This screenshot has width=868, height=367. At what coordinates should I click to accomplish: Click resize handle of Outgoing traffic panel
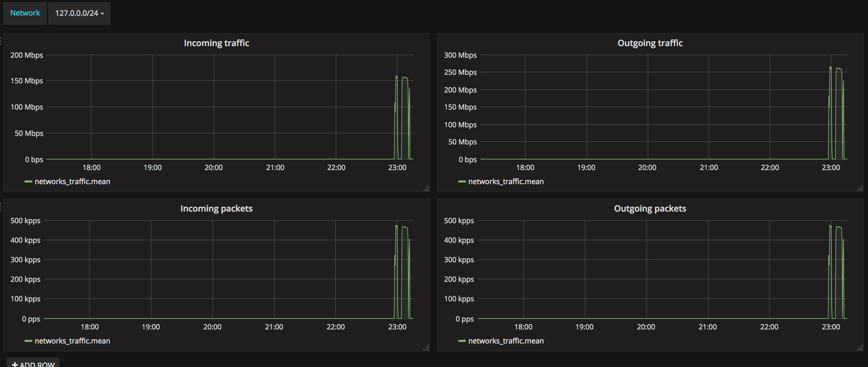pos(860,188)
